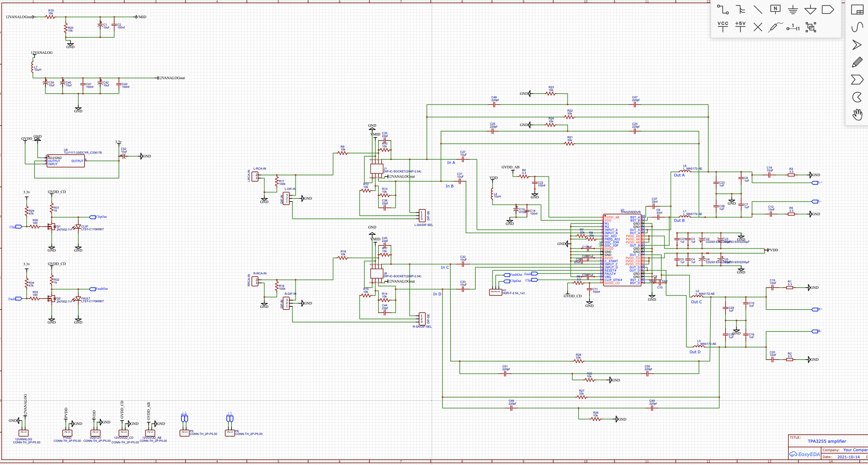The image size is (868, 465).
Task: Click the R- output net port
Action: (817, 331)
